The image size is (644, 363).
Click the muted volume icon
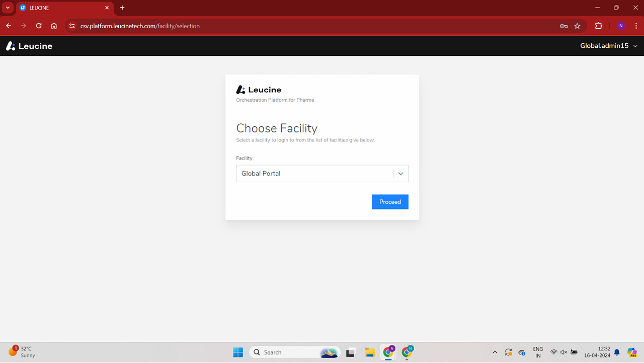tap(563, 352)
